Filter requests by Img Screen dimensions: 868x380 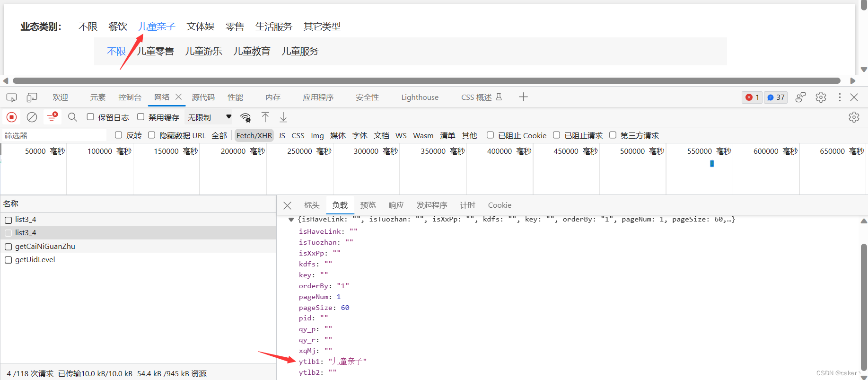317,135
